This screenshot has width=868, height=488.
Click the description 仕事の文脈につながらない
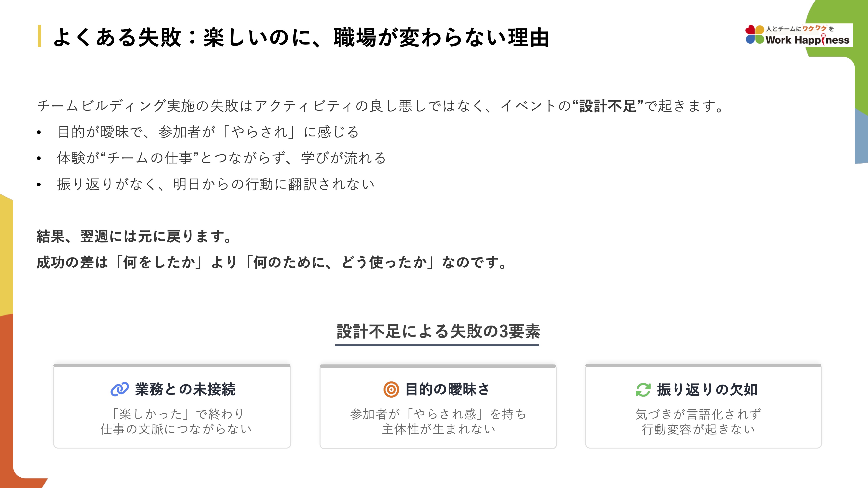[176, 429]
